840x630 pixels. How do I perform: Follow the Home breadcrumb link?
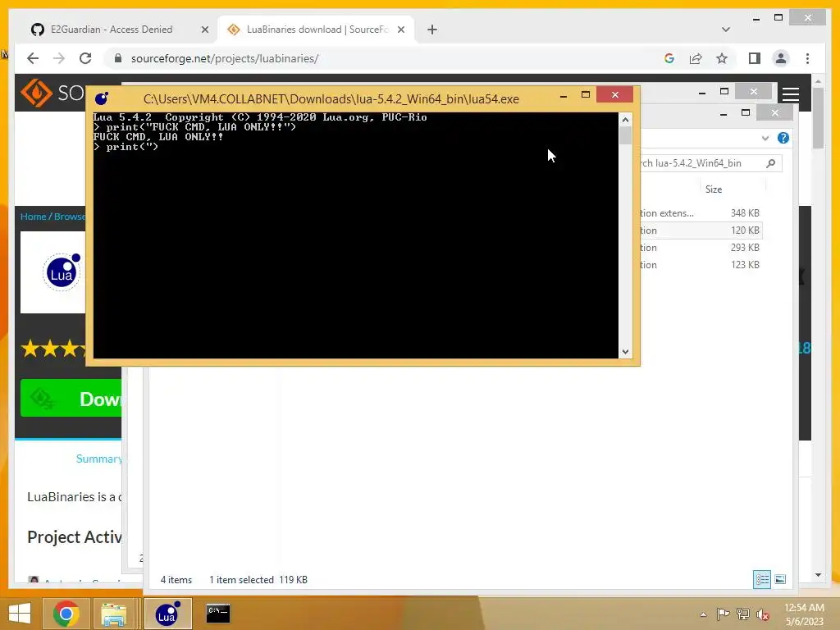[33, 217]
